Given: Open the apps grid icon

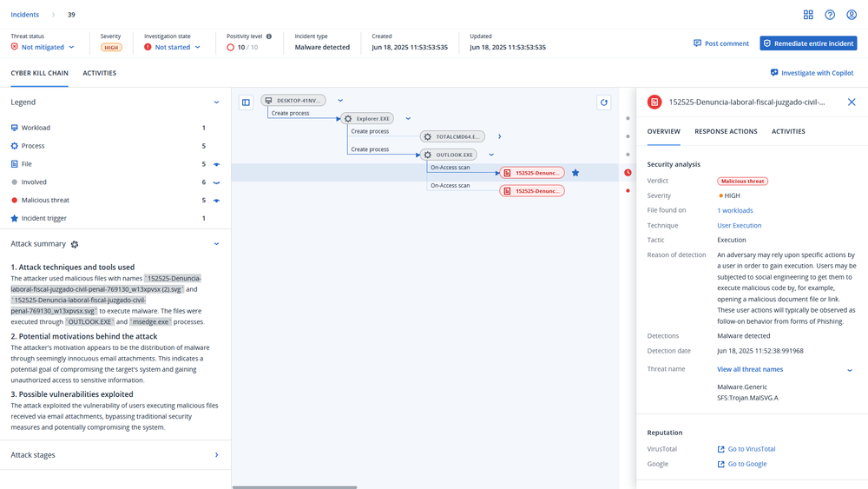Looking at the screenshot, I should (808, 15).
